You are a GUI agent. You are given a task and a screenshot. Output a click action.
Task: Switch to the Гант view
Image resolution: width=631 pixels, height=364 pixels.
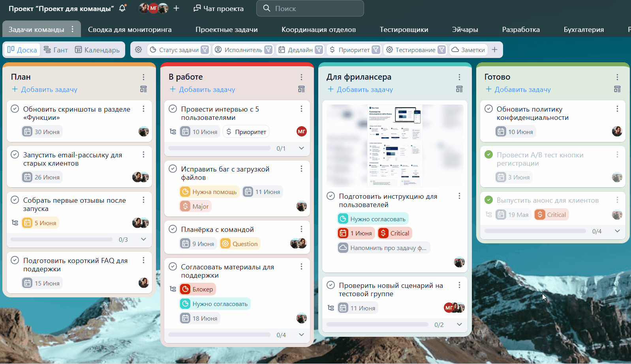pyautogui.click(x=56, y=50)
